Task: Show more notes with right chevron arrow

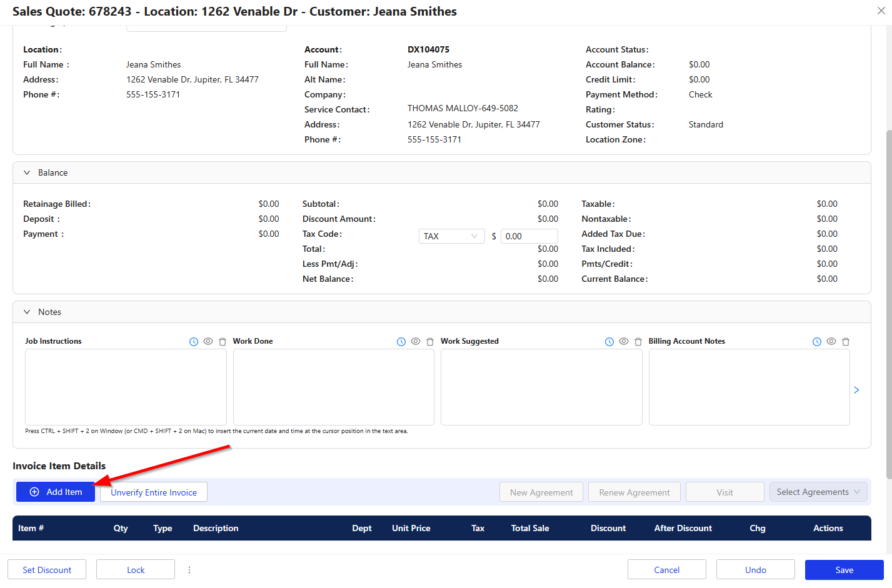Action: point(856,390)
